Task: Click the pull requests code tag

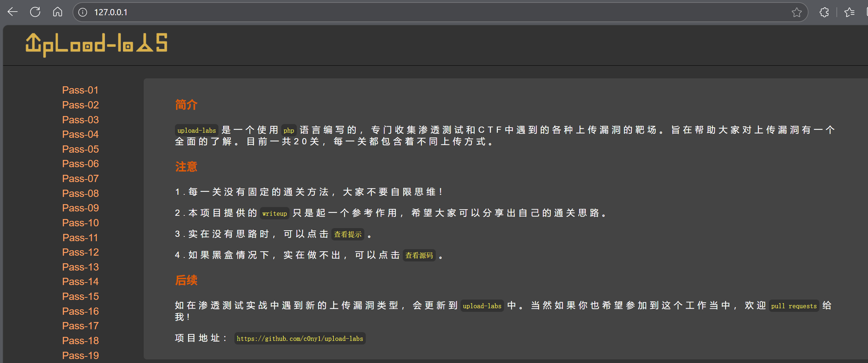Action: (x=794, y=306)
